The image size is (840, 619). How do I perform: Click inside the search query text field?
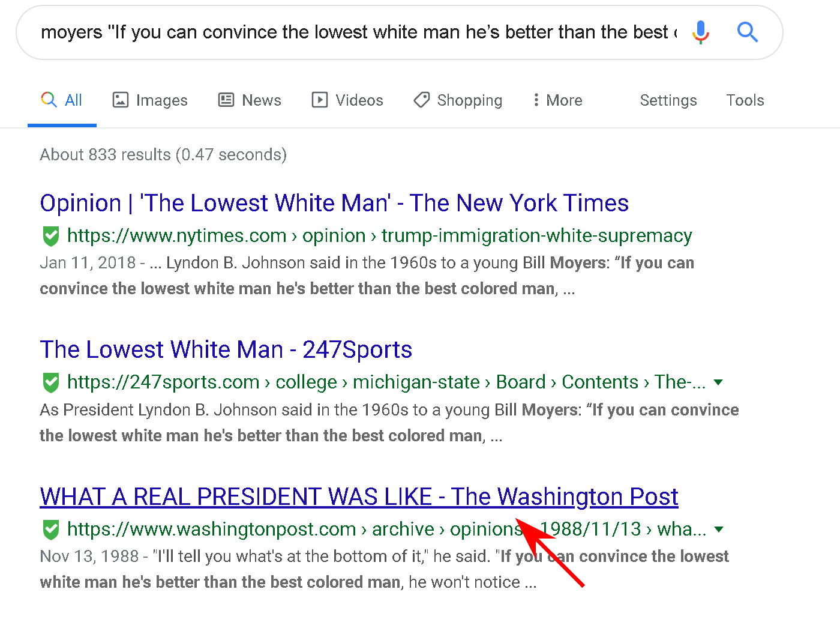point(354,32)
